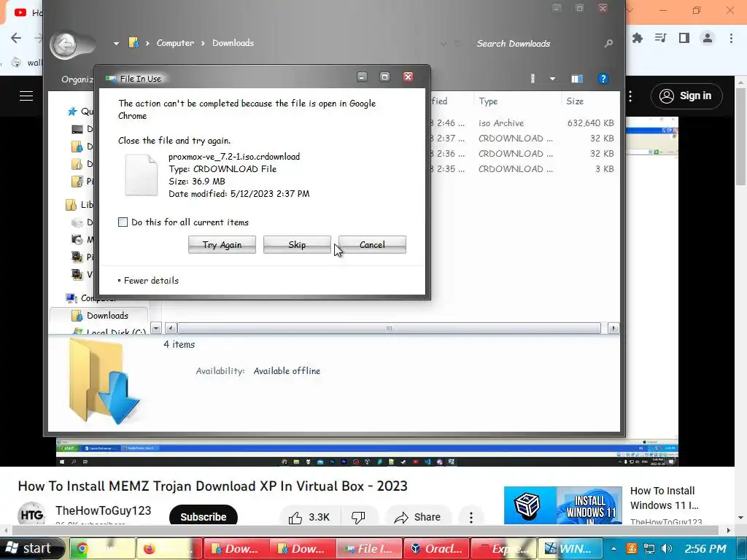
Task: Click Cancel in File In Use dialog
Action: pyautogui.click(x=372, y=245)
